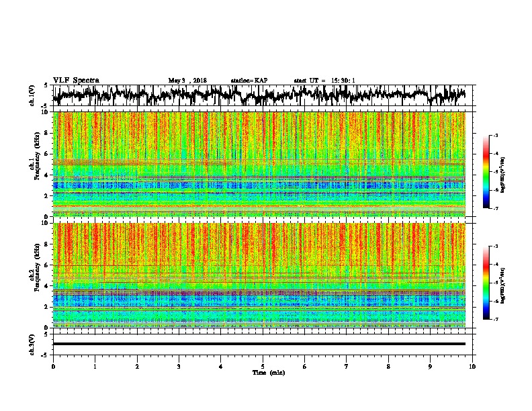Click the date text "May 3 , 2018"
Screen dimensions: 532x411
[x=187, y=81]
